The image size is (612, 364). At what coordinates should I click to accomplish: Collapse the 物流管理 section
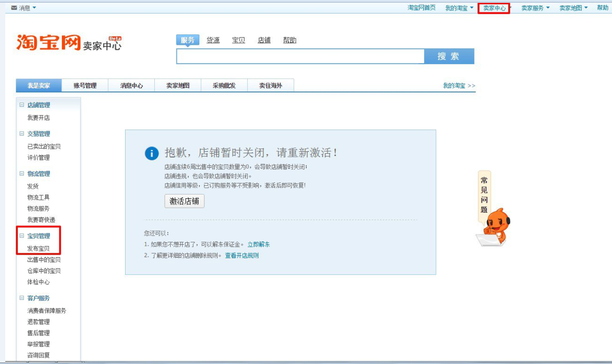[x=22, y=174]
